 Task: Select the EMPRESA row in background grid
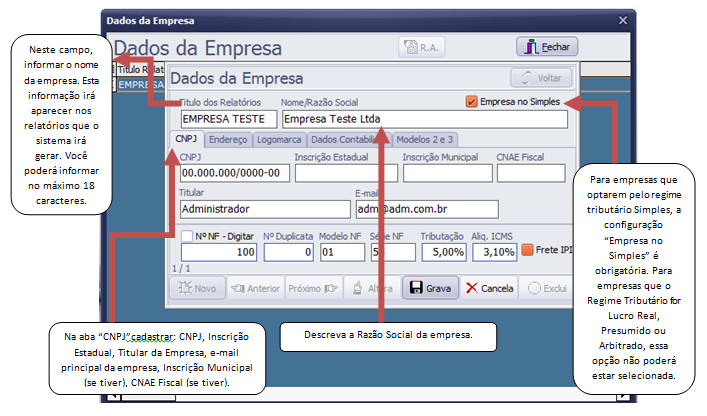141,85
